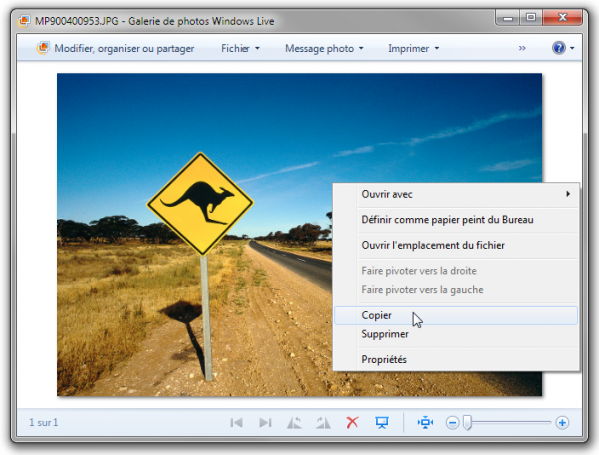This screenshot has width=599, height=455.
Task: Click the '1 sur 1' photo counter
Action: click(x=44, y=423)
